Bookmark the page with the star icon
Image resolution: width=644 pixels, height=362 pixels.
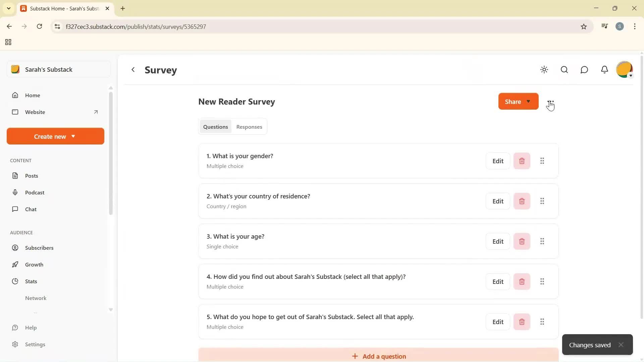coord(584,26)
